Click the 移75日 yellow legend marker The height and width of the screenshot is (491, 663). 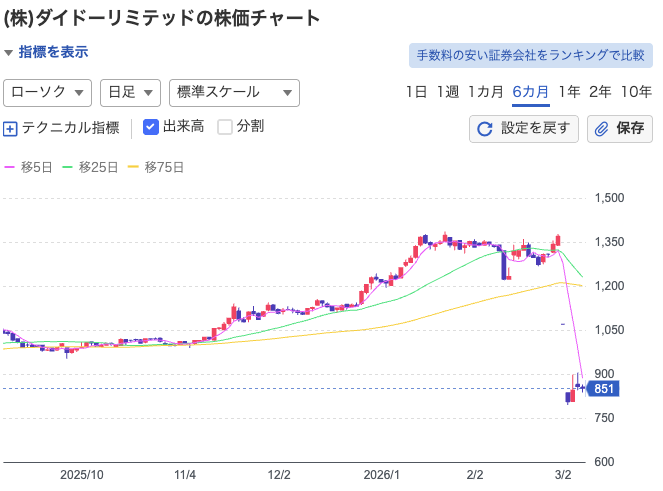[134, 168]
